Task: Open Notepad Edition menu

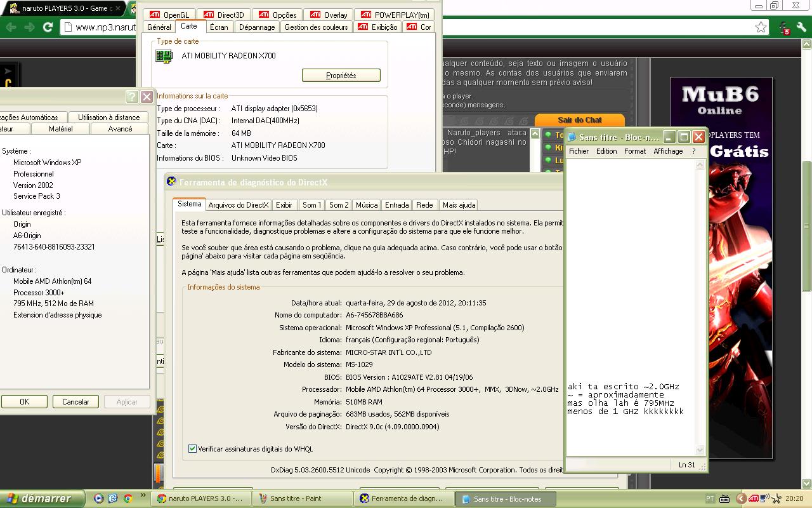Action: click(x=606, y=151)
